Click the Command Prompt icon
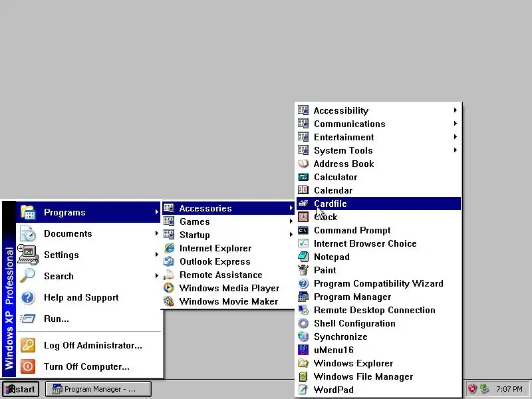 tap(303, 230)
